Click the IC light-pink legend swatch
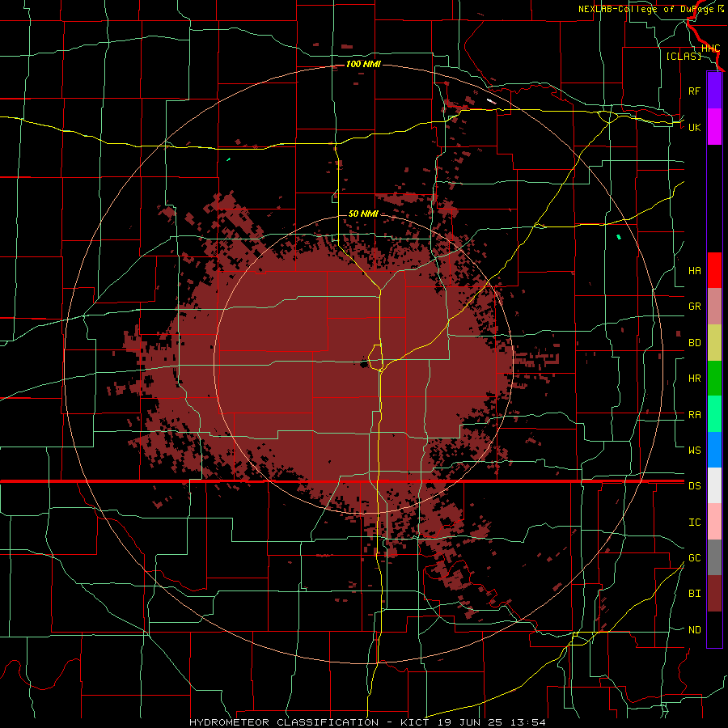Image resolution: width=728 pixels, height=728 pixels. (x=714, y=522)
